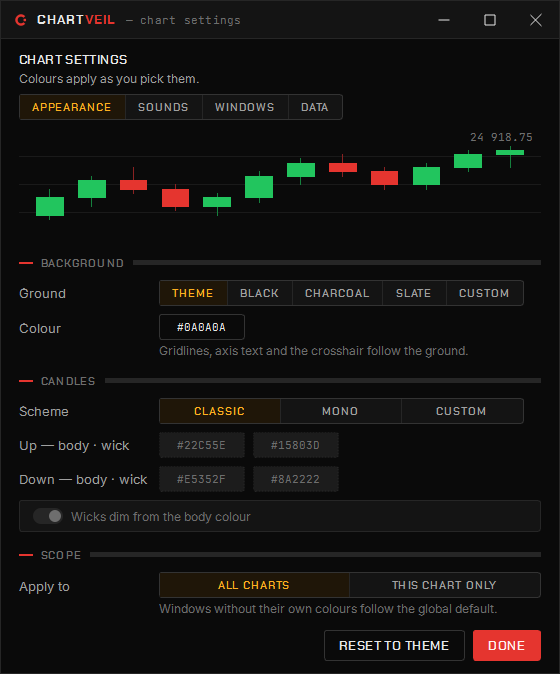Image resolution: width=560 pixels, height=674 pixels.
Task: Click the #0A0A0A background colour field
Action: pos(202,327)
